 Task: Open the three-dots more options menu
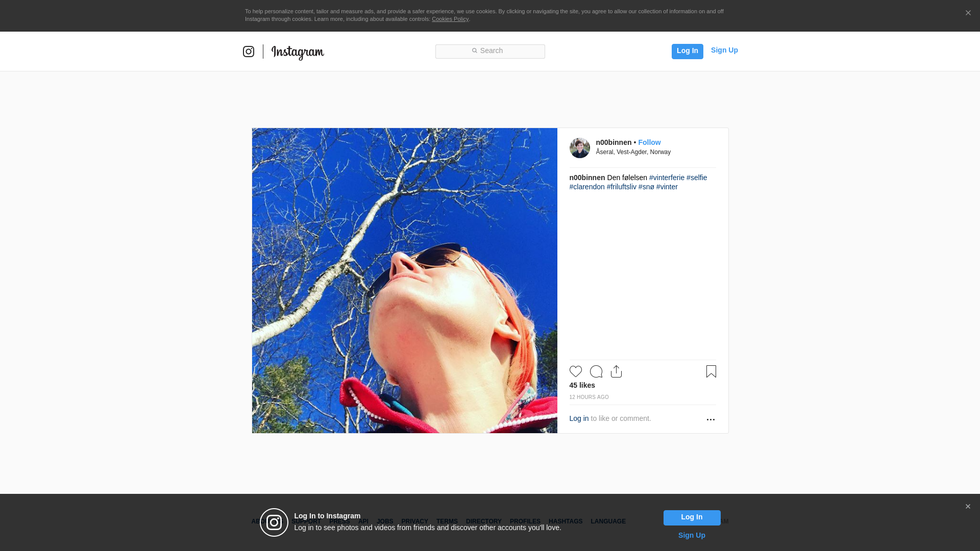pos(710,419)
